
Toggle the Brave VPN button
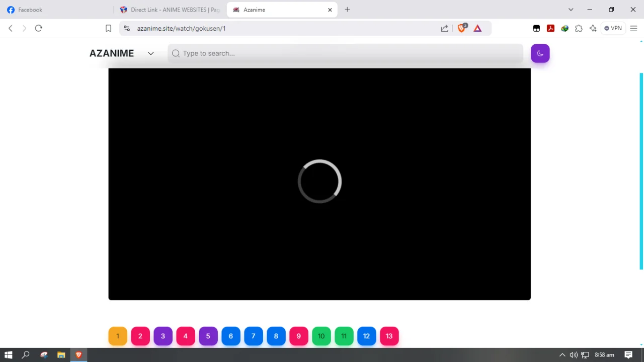613,28
